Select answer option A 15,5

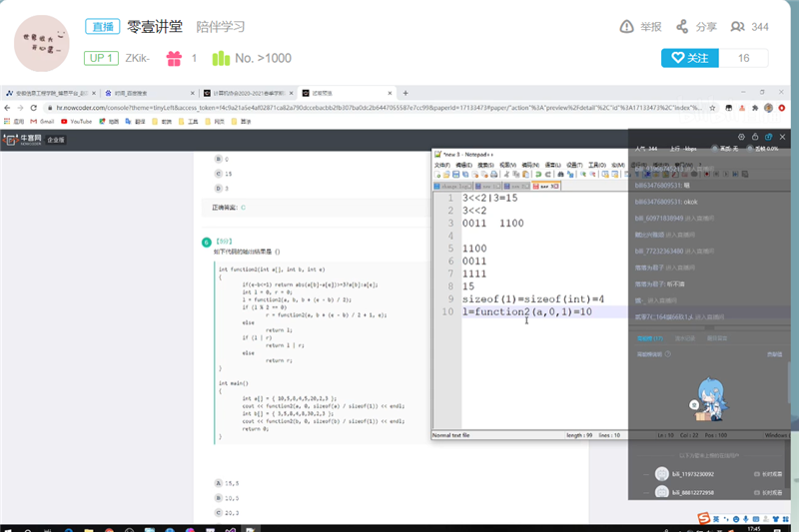pyautogui.click(x=218, y=482)
